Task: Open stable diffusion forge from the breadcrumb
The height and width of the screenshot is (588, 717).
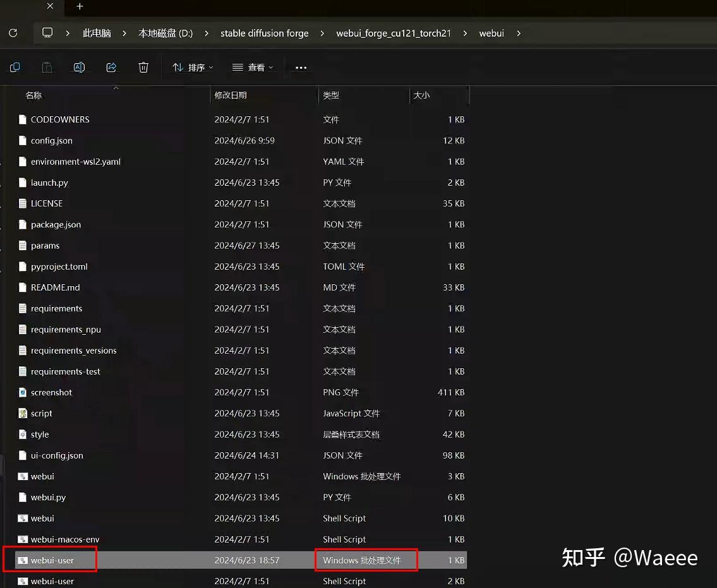Action: 264,33
